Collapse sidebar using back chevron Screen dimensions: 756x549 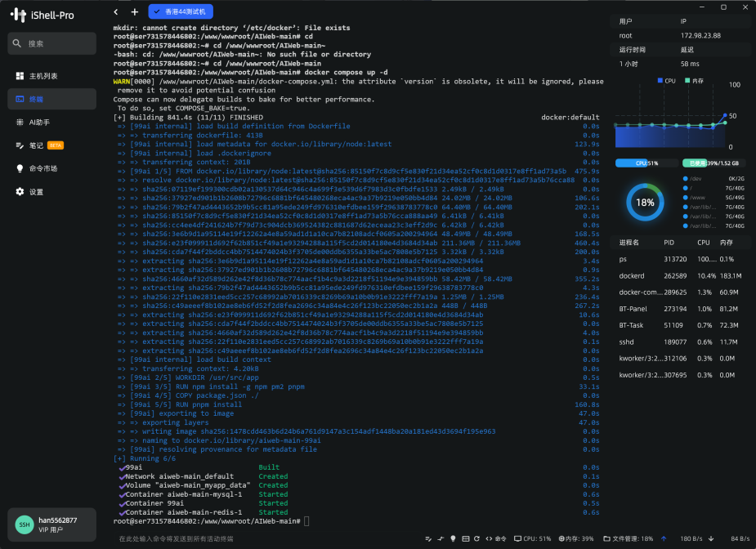(x=116, y=11)
